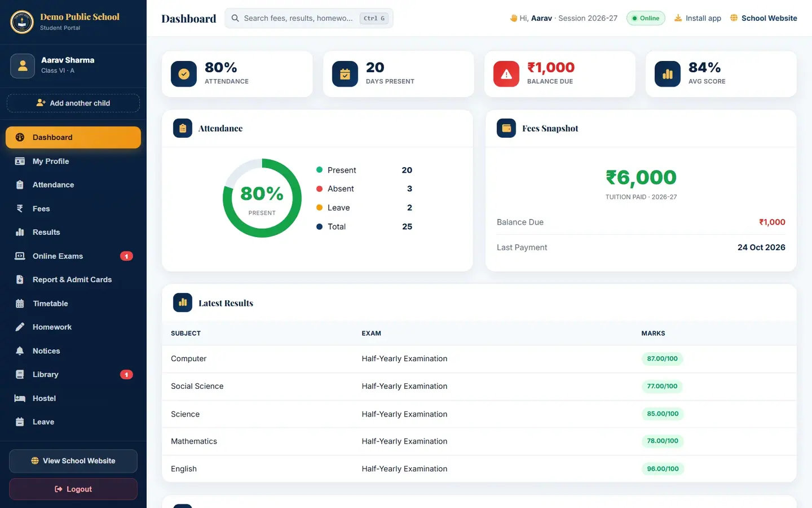Click the wallet icon beside Fees Snapshot
Screen dimensions: 812x508
click(506, 129)
